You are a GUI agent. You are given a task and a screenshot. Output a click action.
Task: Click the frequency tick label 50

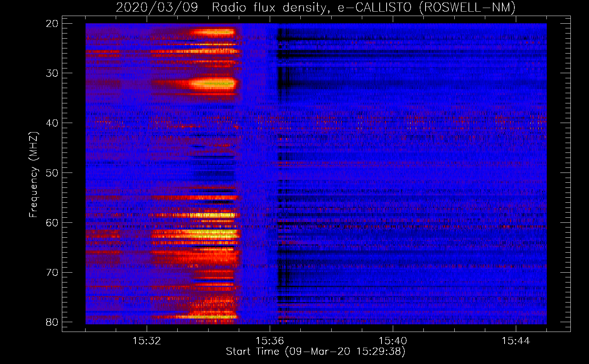click(52, 173)
